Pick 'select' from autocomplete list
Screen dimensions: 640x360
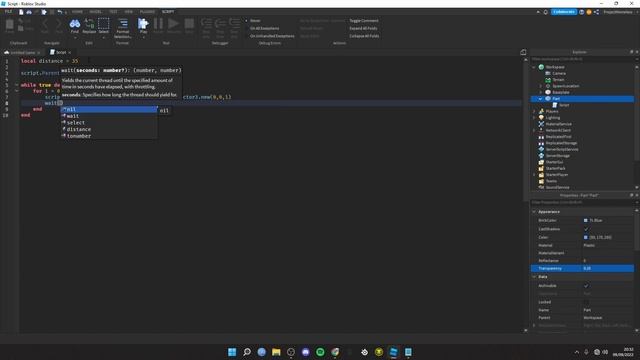tap(109, 122)
